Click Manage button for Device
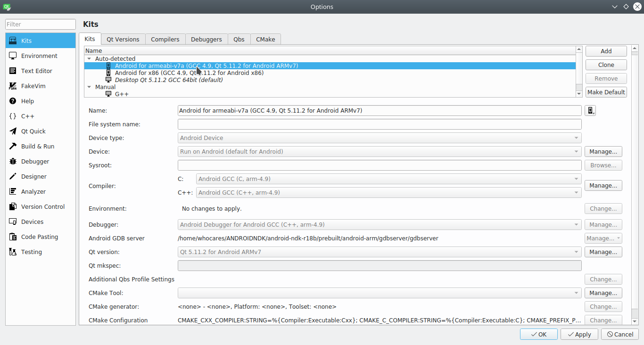 pyautogui.click(x=603, y=152)
